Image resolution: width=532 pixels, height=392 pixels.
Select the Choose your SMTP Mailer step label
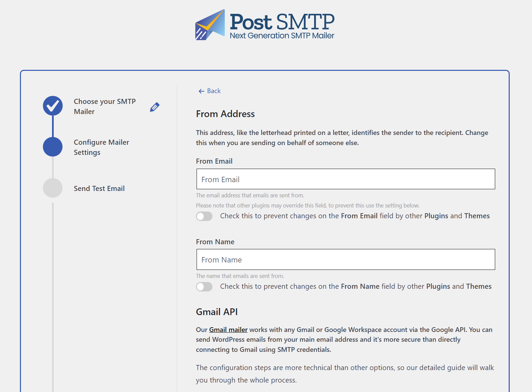[105, 106]
